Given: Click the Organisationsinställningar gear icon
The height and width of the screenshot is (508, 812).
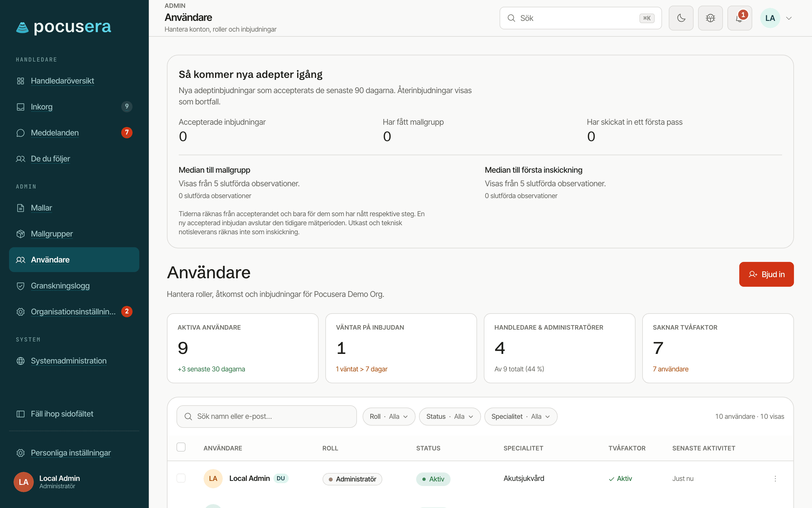Looking at the screenshot, I should point(21,312).
